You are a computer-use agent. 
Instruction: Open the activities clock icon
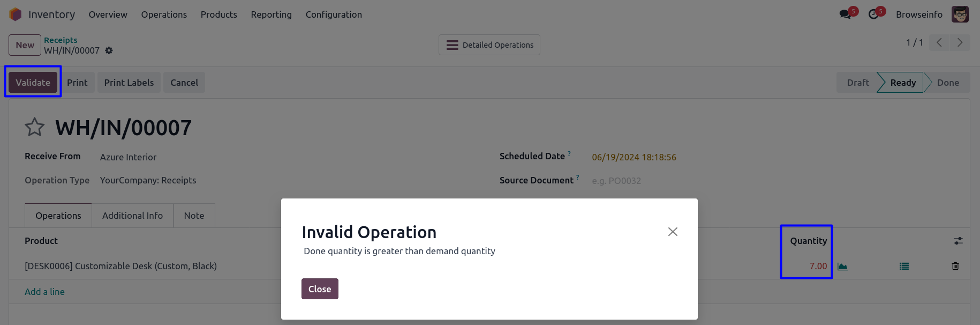(x=873, y=14)
